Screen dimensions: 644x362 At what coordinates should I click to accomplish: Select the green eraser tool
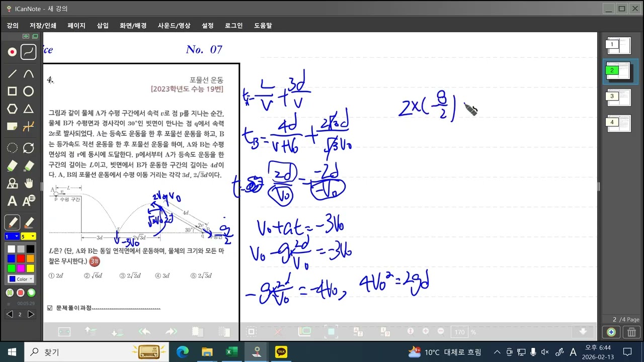pyautogui.click(x=13, y=165)
